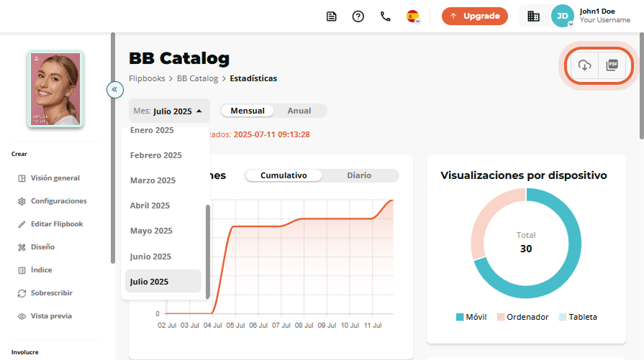Viewport: 644px width, 360px height.
Task: Switch chart to Cumulativo mode
Action: pos(284,175)
